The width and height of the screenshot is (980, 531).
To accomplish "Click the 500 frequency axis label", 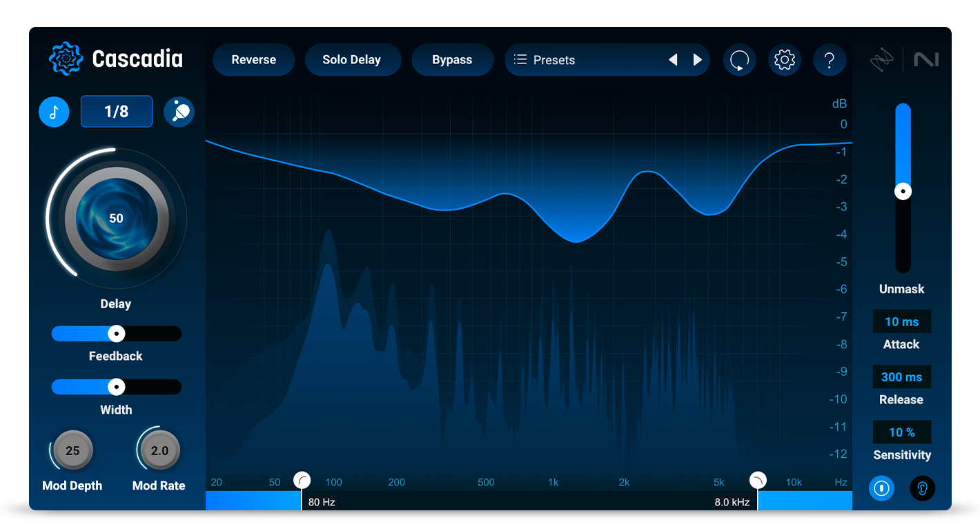I will click(x=487, y=483).
